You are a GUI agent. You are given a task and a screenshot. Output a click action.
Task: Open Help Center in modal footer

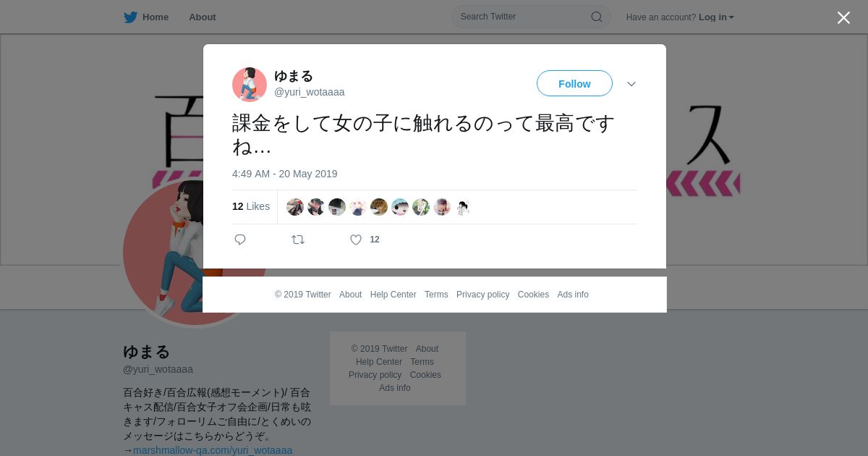(x=393, y=295)
